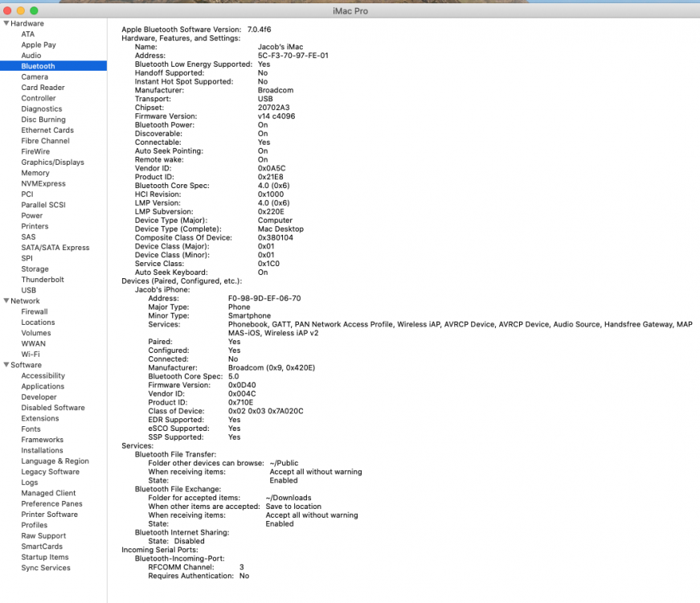The height and width of the screenshot is (603, 700).
Task: Select Wi-Fi under Network
Action: [31, 355]
